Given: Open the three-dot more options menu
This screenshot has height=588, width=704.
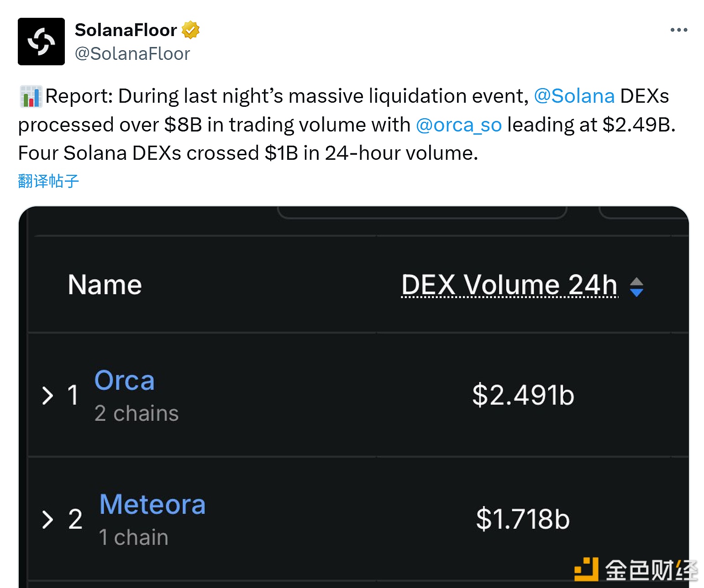Looking at the screenshot, I should (678, 30).
